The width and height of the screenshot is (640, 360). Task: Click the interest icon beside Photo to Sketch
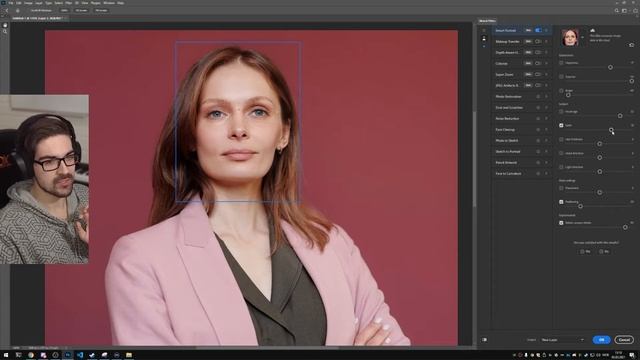click(538, 140)
